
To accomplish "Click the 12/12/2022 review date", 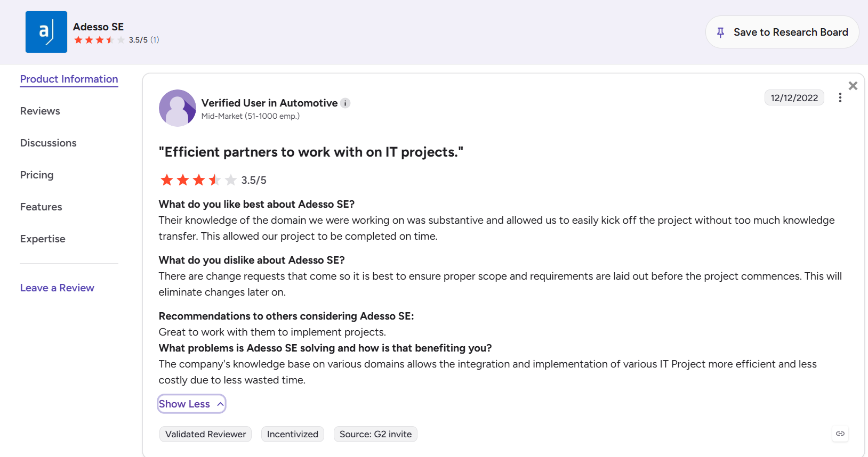I will tap(794, 98).
